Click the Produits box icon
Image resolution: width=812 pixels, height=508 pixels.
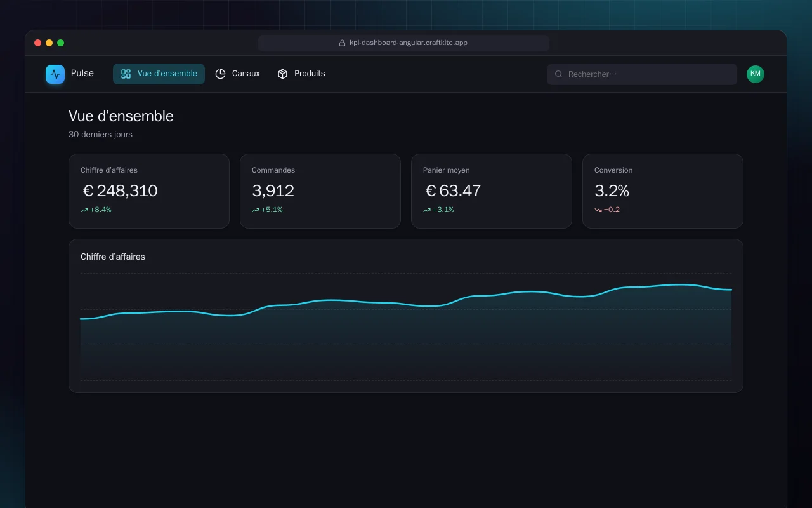(x=283, y=74)
